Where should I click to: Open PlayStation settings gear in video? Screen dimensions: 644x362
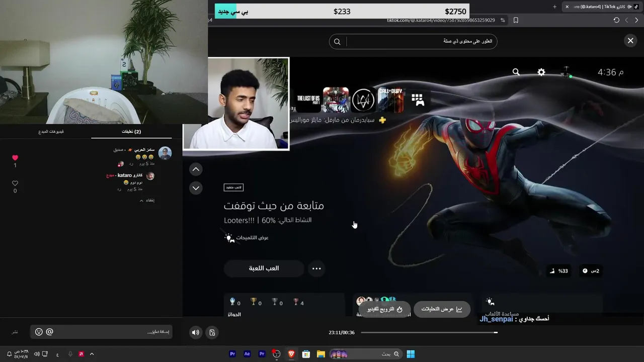(x=541, y=72)
